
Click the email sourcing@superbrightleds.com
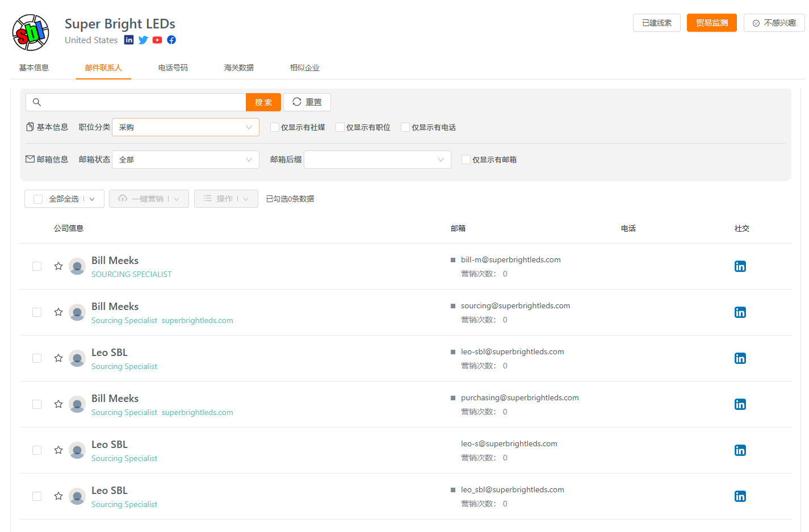click(x=515, y=305)
